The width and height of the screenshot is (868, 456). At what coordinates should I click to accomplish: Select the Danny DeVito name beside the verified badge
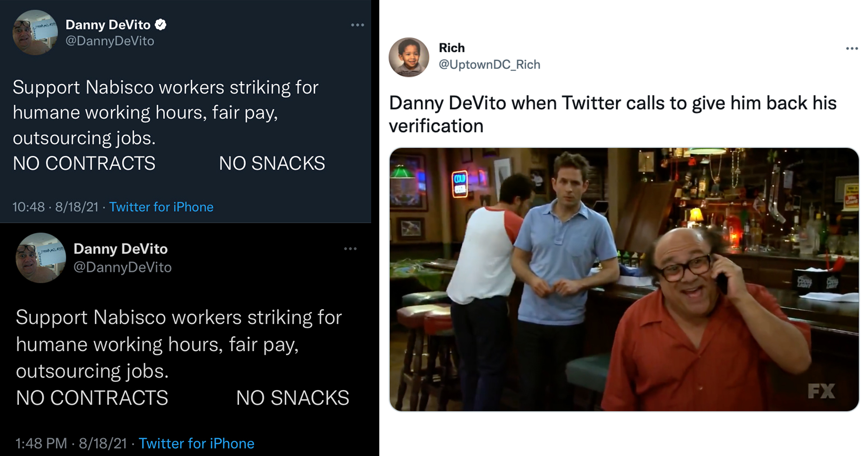108,24
